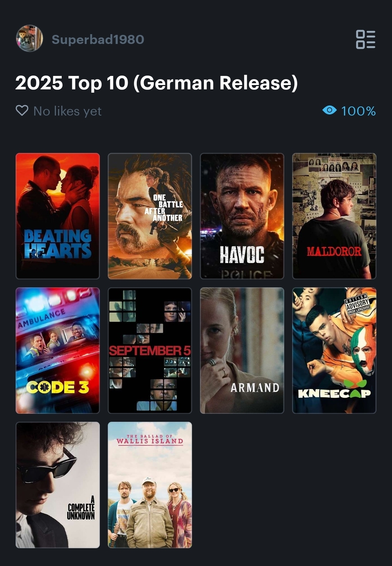Image resolution: width=392 pixels, height=566 pixels.
Task: Click the No likes yet label
Action: tap(68, 111)
